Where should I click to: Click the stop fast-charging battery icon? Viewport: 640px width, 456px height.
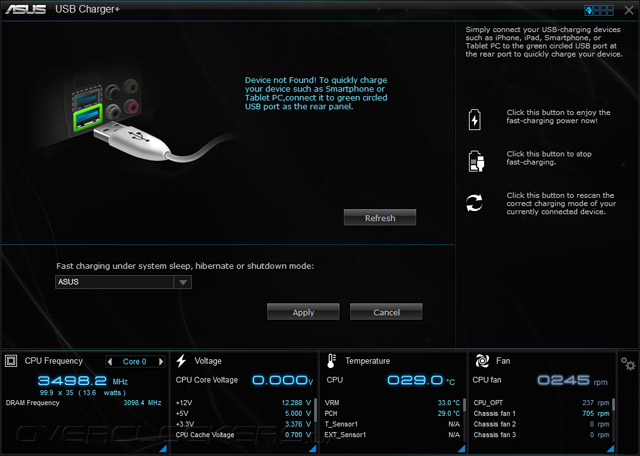tap(476, 161)
